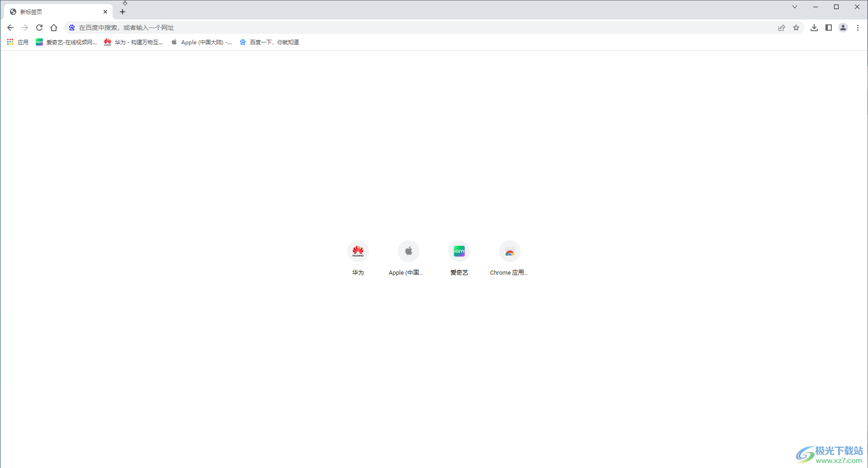Open the downloads tray icon

point(814,28)
